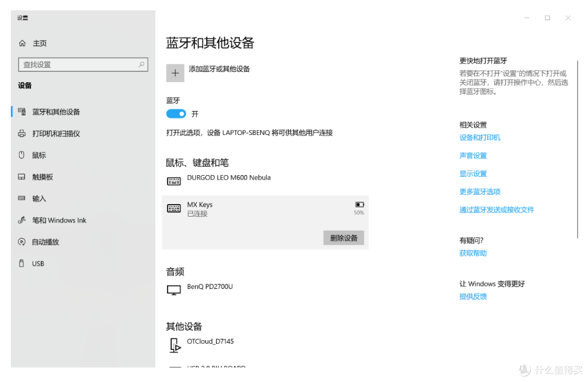The image size is (588, 382).
Task: Click the search magnifier icon in 查找设置
Action: [142, 64]
